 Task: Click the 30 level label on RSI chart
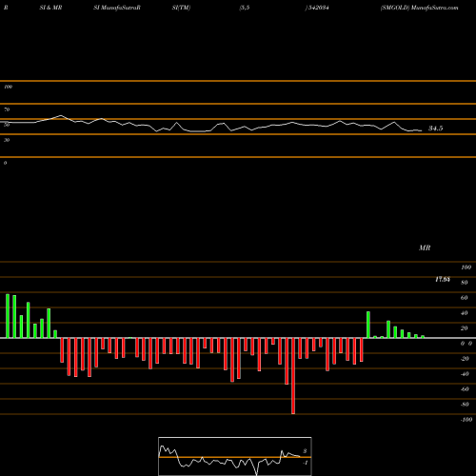tap(7, 140)
